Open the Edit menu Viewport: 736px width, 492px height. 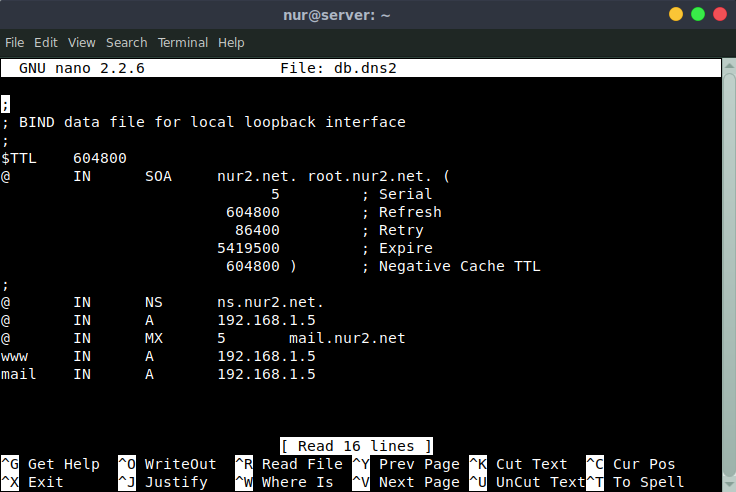46,43
